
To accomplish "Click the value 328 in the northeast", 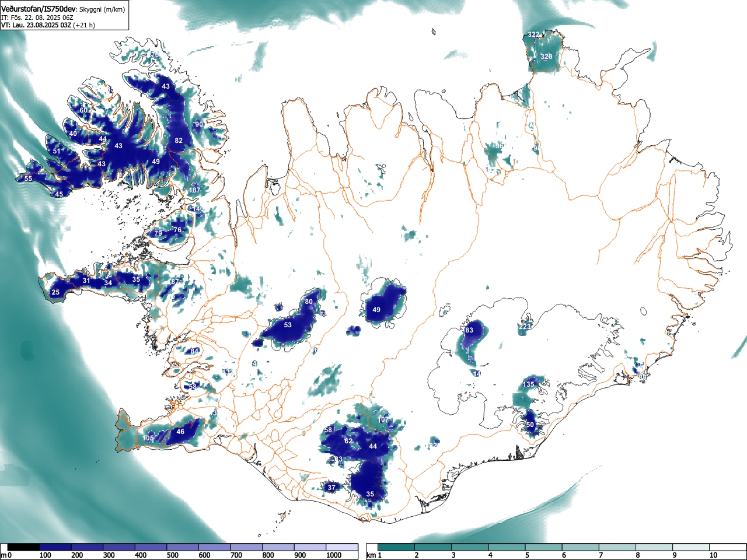I will click(x=546, y=57).
